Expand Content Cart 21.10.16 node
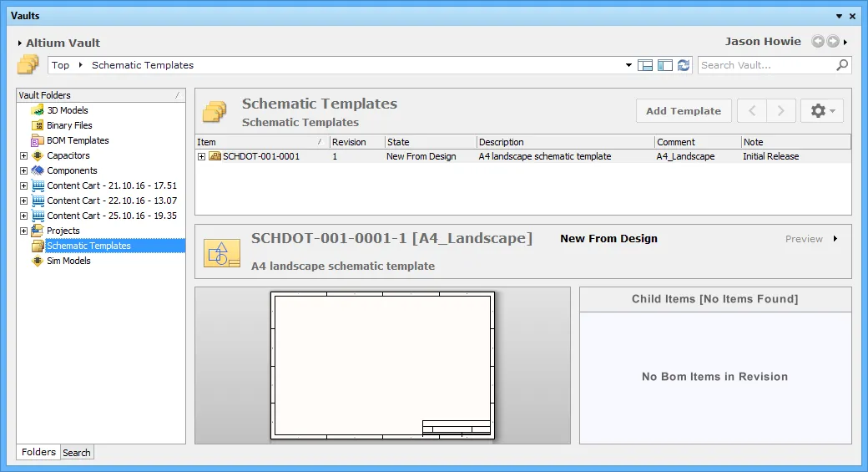Image resolution: width=868 pixels, height=472 pixels. click(x=24, y=185)
